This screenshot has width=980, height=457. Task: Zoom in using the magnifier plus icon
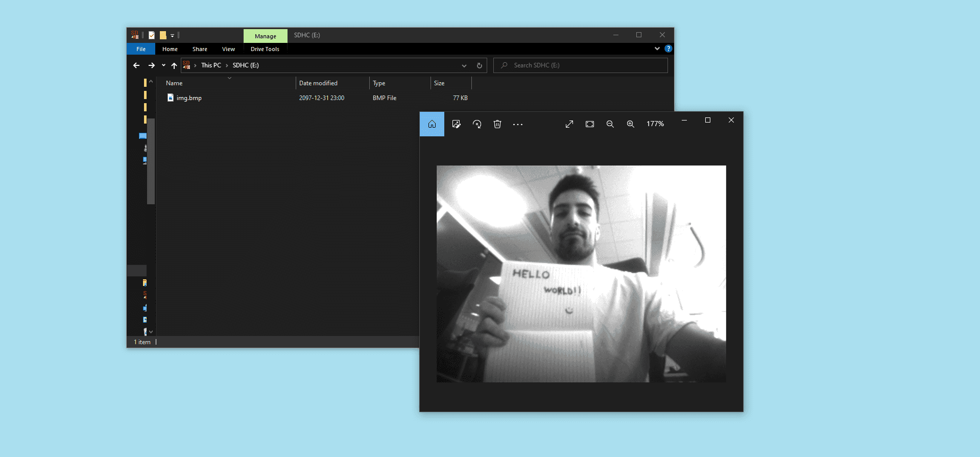(631, 124)
